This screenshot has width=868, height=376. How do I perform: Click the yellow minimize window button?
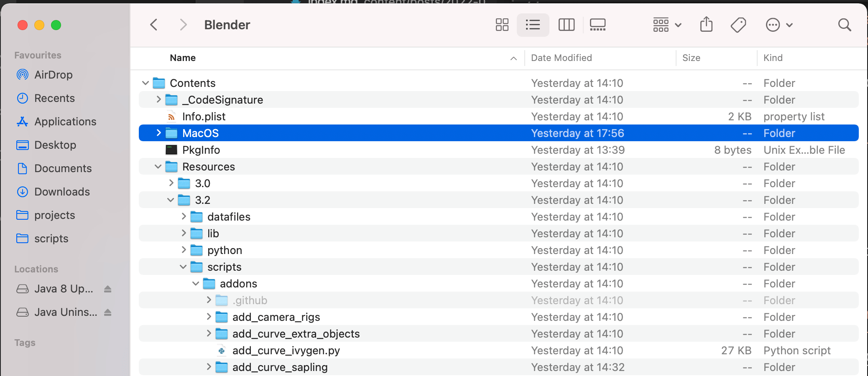(x=39, y=25)
